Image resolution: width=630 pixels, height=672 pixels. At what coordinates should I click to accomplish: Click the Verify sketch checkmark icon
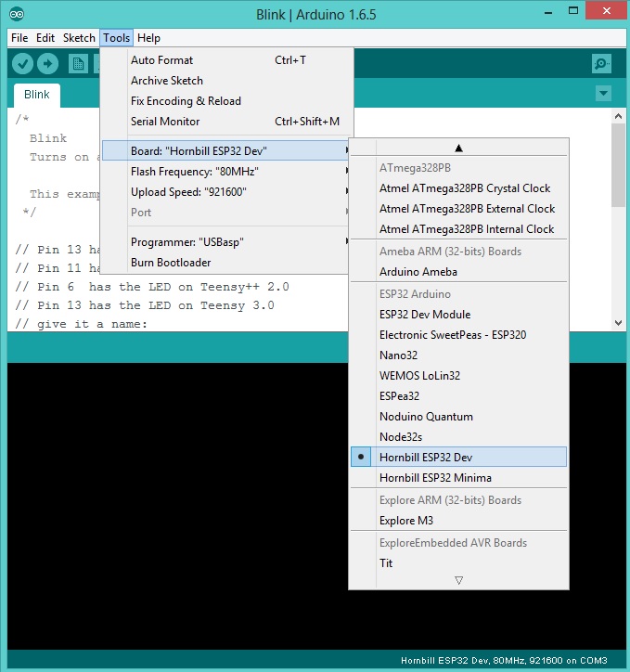point(23,63)
